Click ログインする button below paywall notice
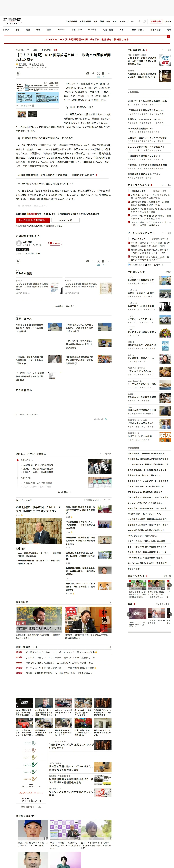174x868 pixels. (x=65, y=220)
